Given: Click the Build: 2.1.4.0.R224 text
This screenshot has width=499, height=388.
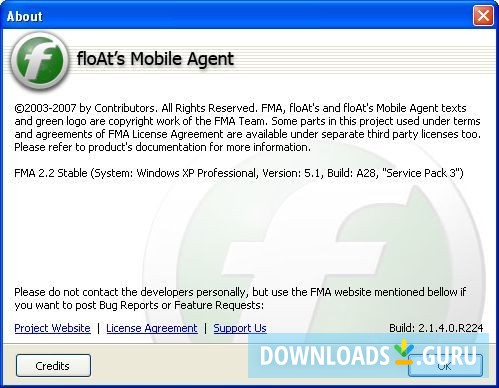Looking at the screenshot, I should (436, 328).
